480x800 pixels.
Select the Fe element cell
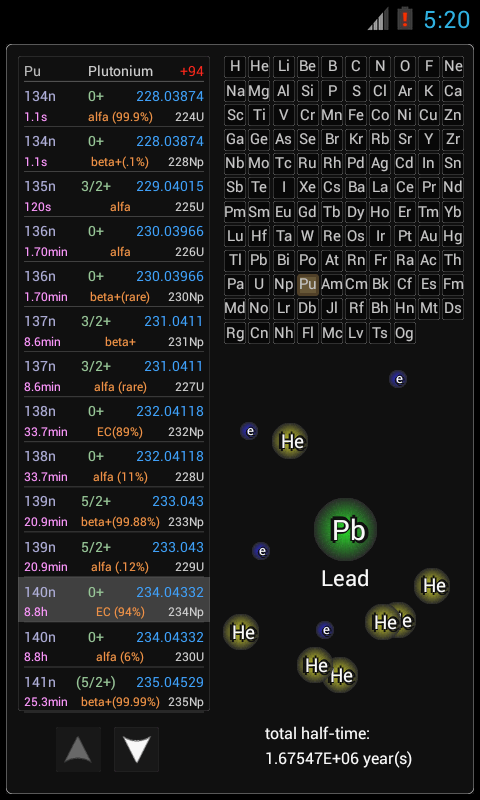click(x=356, y=115)
